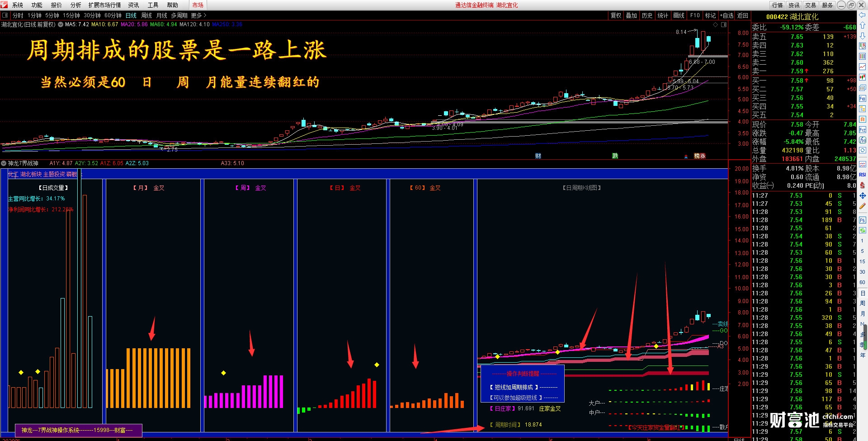Click the F10 button in chart toolbar

coord(695,15)
